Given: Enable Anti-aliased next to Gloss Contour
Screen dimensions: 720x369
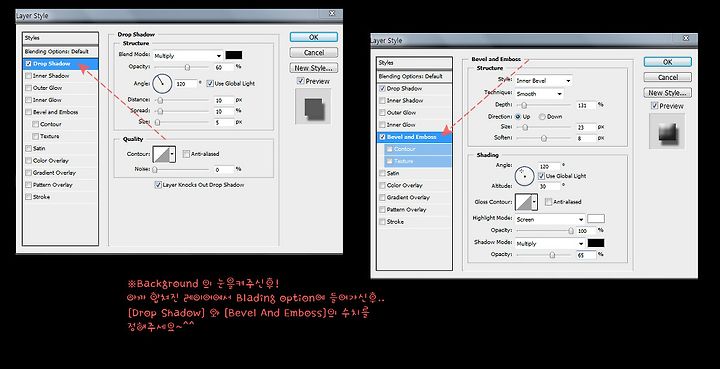Looking at the screenshot, I should (x=548, y=202).
